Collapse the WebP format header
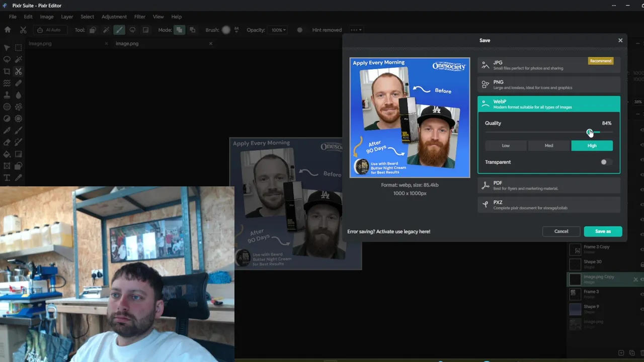 point(548,104)
